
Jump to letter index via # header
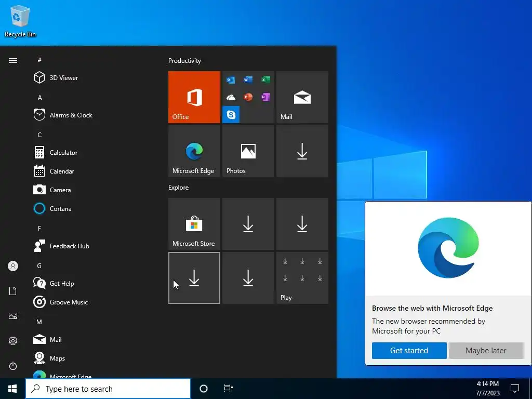tap(39, 60)
